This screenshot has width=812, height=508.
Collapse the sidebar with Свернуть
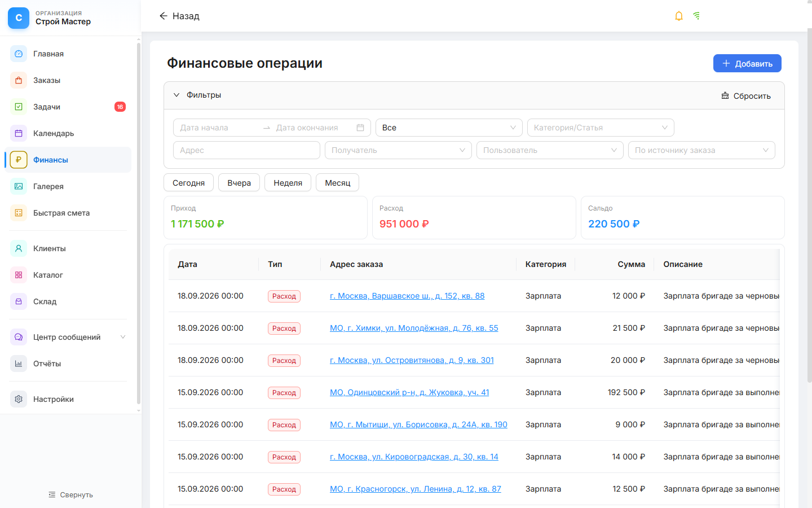coord(70,494)
